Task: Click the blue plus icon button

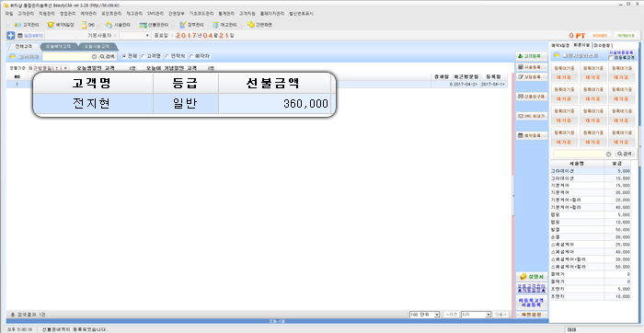Action: click(x=11, y=36)
